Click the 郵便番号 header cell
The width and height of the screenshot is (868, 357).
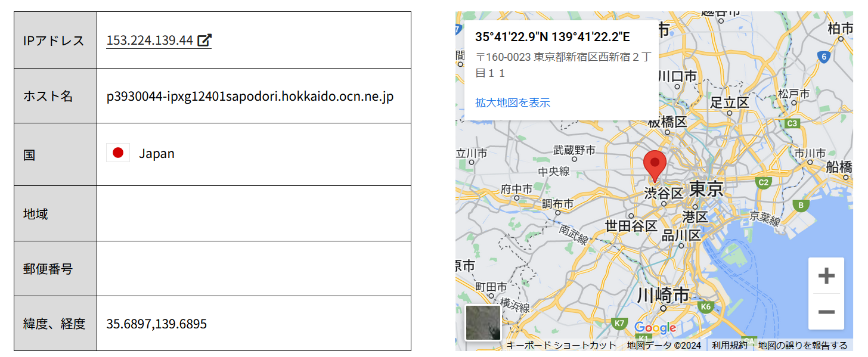[55, 269]
